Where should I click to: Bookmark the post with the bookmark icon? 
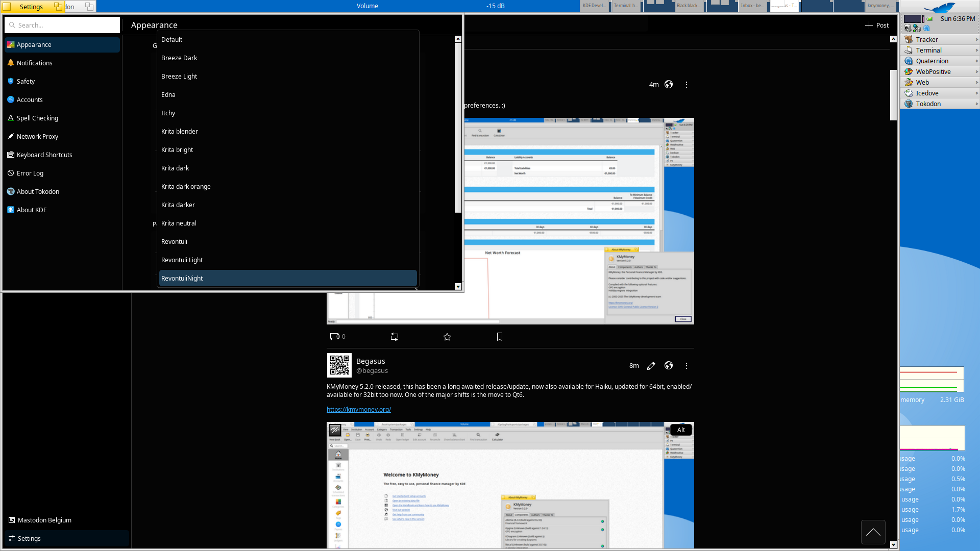point(500,337)
